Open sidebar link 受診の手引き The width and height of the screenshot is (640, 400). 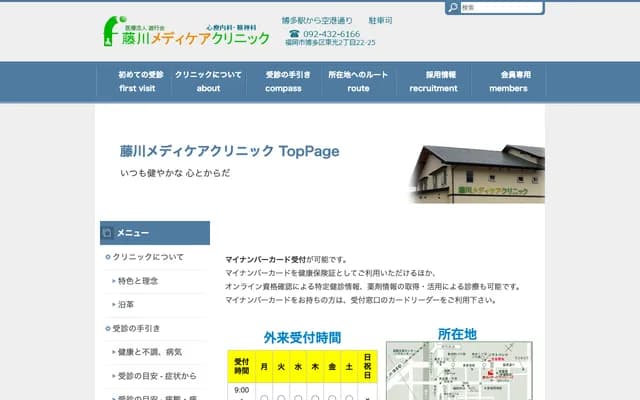pyautogui.click(x=136, y=329)
